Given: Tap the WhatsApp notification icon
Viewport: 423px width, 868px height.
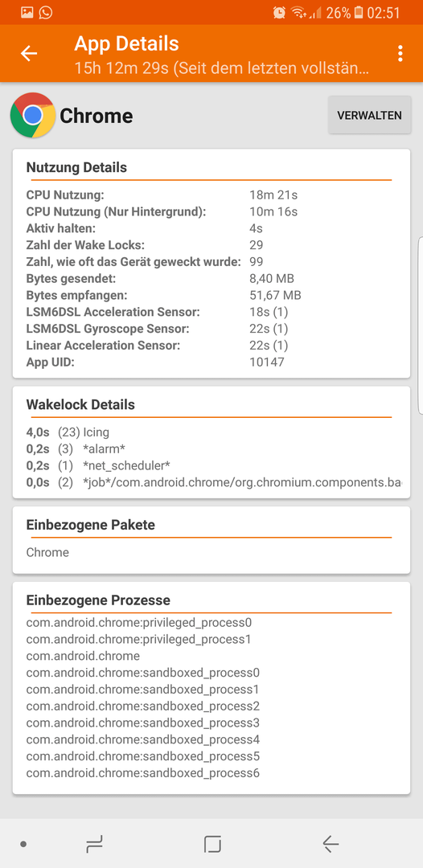Looking at the screenshot, I should [x=46, y=12].
